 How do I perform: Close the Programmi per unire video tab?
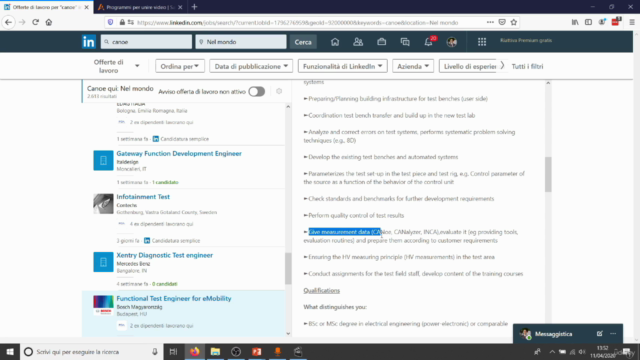tap(180, 7)
